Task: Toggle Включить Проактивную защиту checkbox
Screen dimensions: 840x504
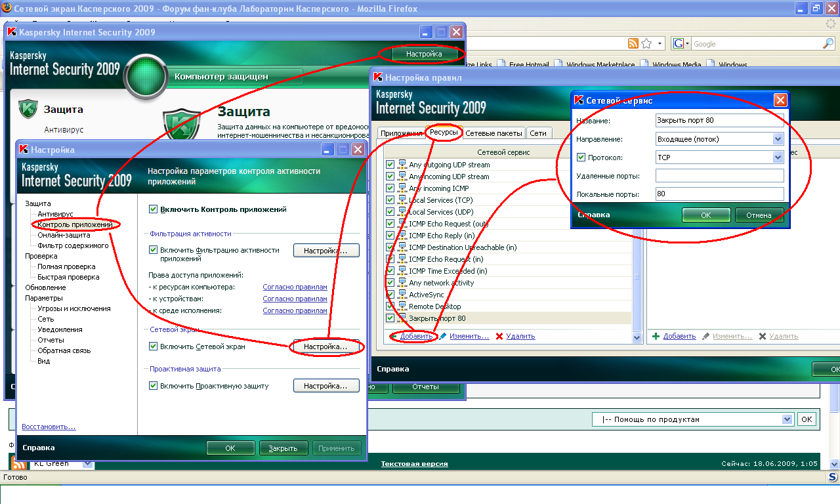Action: (x=154, y=386)
